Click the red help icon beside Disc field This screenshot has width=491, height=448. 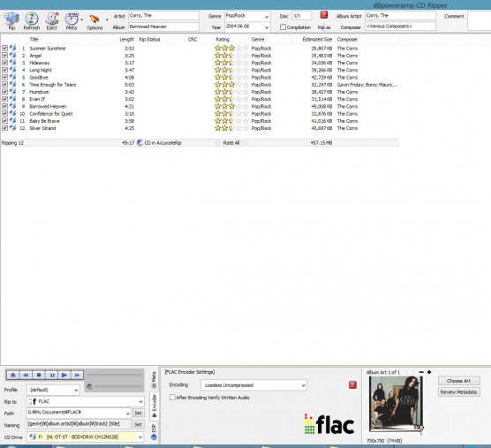[x=324, y=15]
